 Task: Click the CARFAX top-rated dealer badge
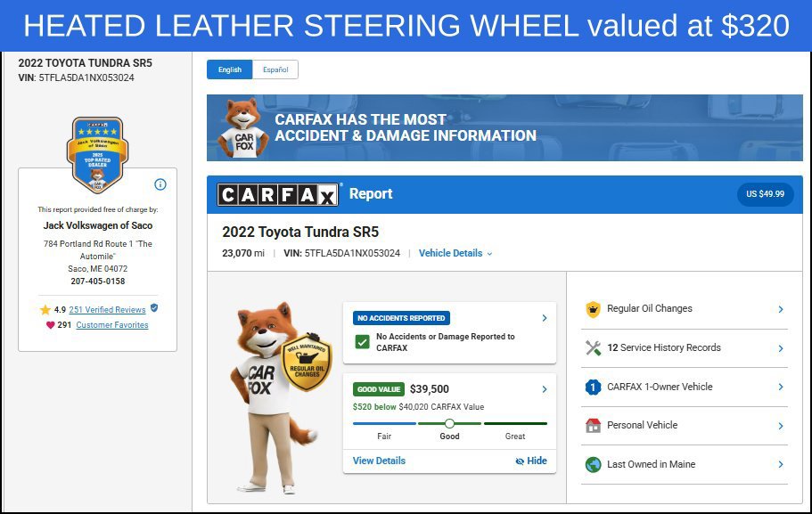(97, 155)
